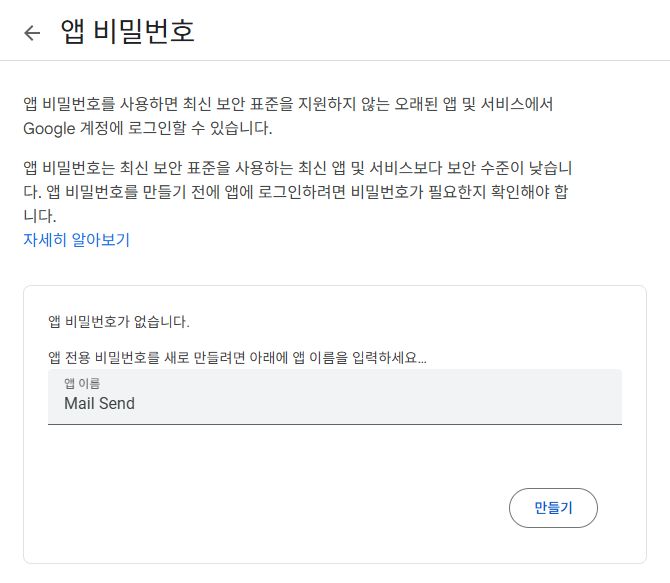This screenshot has height=583, width=670.
Task: Click the 자세히 알아보기 link
Action: 77,240
